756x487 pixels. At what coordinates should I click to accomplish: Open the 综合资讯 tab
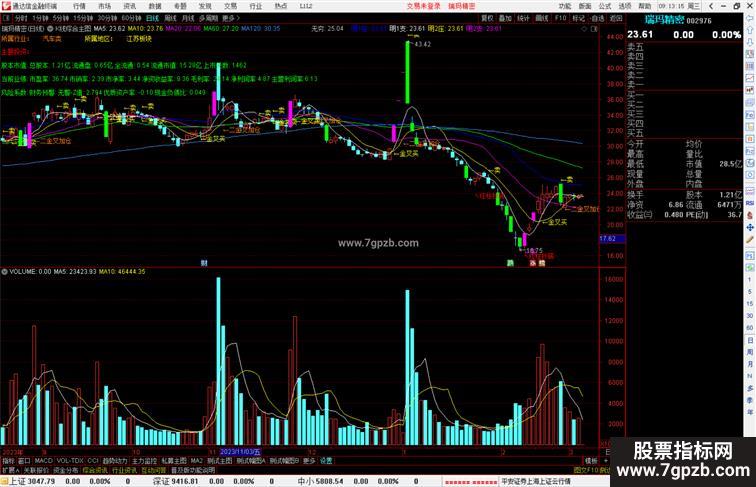point(95,470)
